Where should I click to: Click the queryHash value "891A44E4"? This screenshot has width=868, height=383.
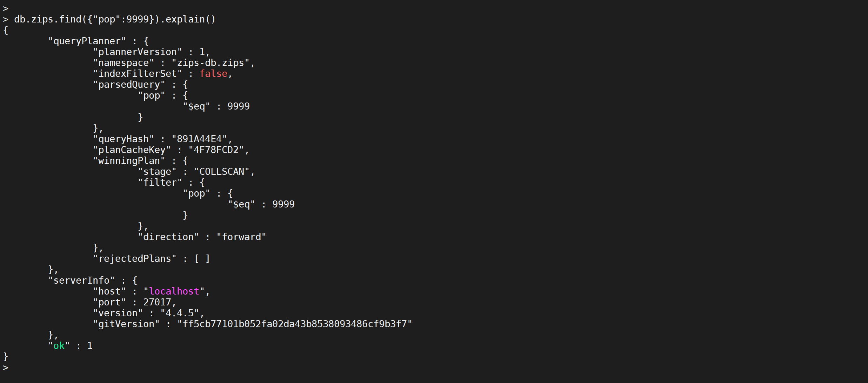tap(199, 139)
